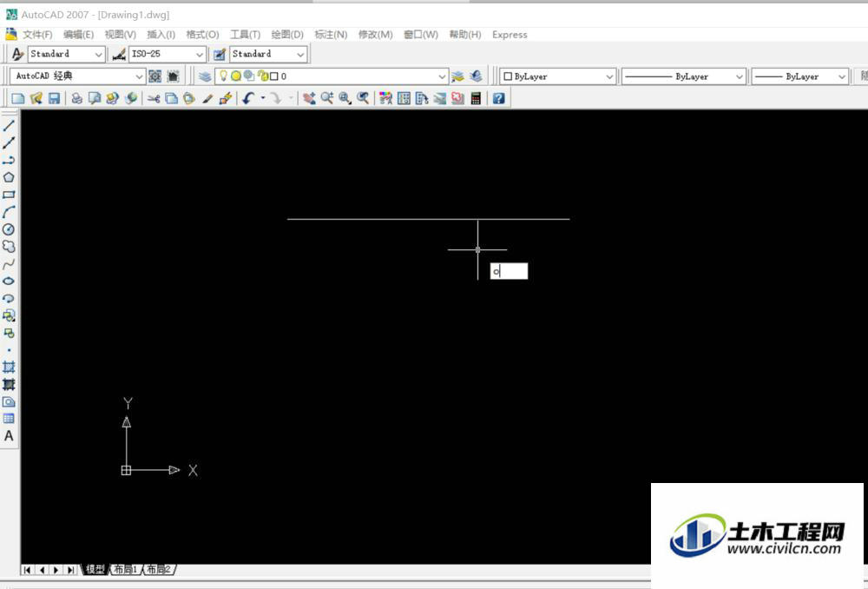Viewport: 868px width, 589px height.
Task: Open the 文件(F) menu
Action: (x=37, y=35)
